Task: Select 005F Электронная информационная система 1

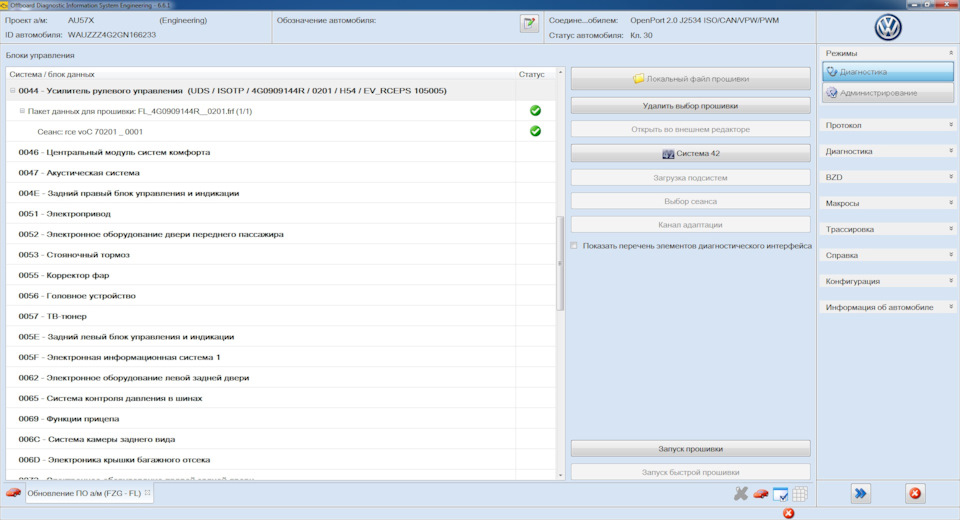Action: 281,357
